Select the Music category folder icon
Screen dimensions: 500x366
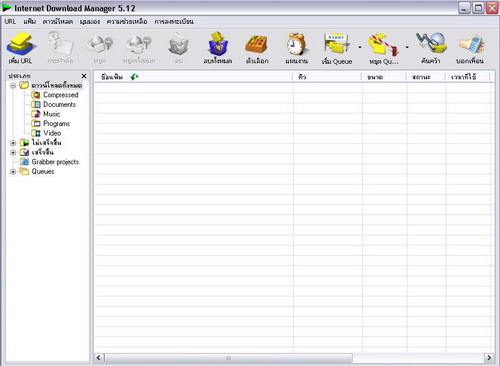coord(36,114)
